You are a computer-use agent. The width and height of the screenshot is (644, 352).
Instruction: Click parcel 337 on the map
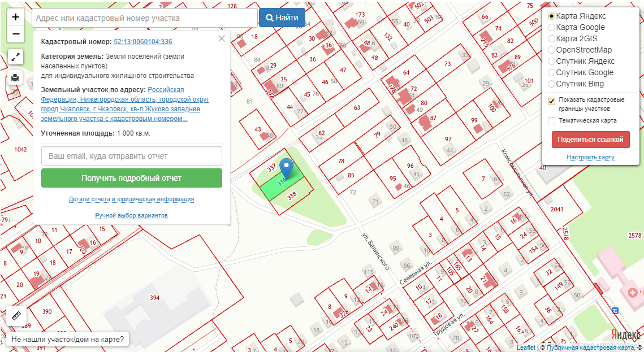pos(271,168)
